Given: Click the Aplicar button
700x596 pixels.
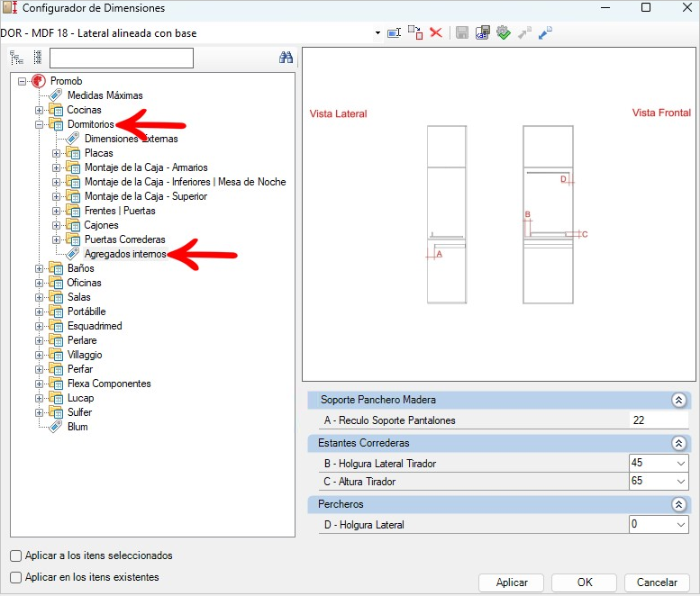Looking at the screenshot, I should (x=511, y=582).
